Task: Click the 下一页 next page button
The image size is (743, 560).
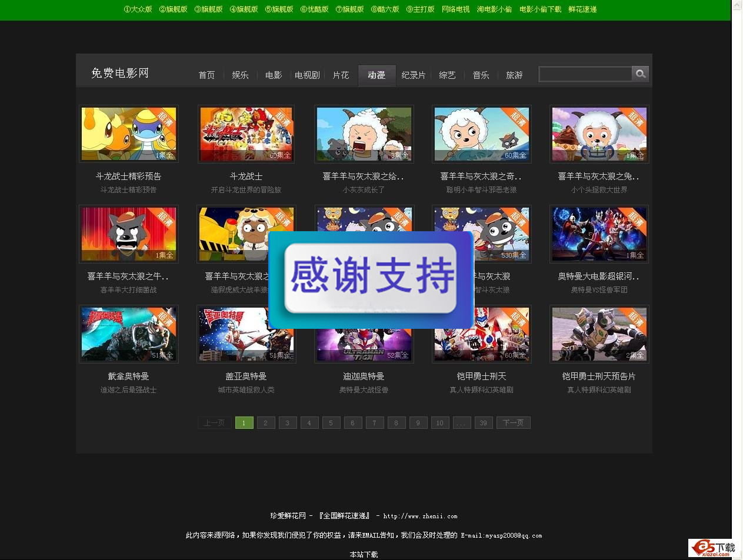Action: pyautogui.click(x=514, y=423)
